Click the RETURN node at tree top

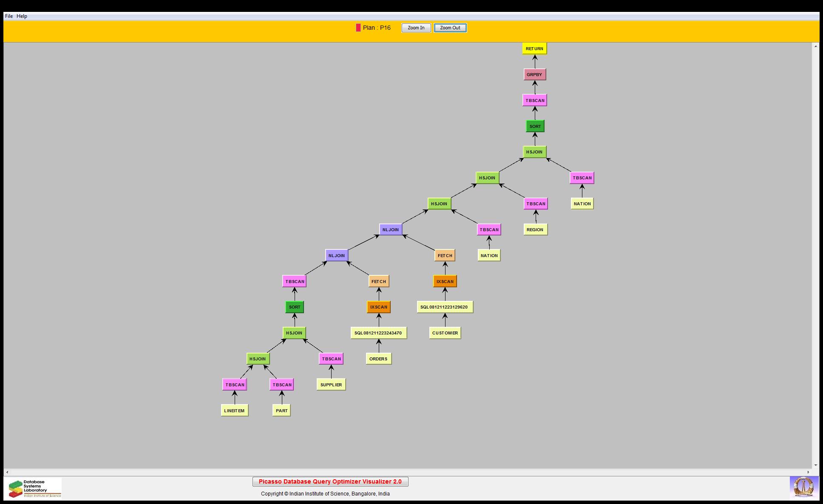pyautogui.click(x=534, y=48)
